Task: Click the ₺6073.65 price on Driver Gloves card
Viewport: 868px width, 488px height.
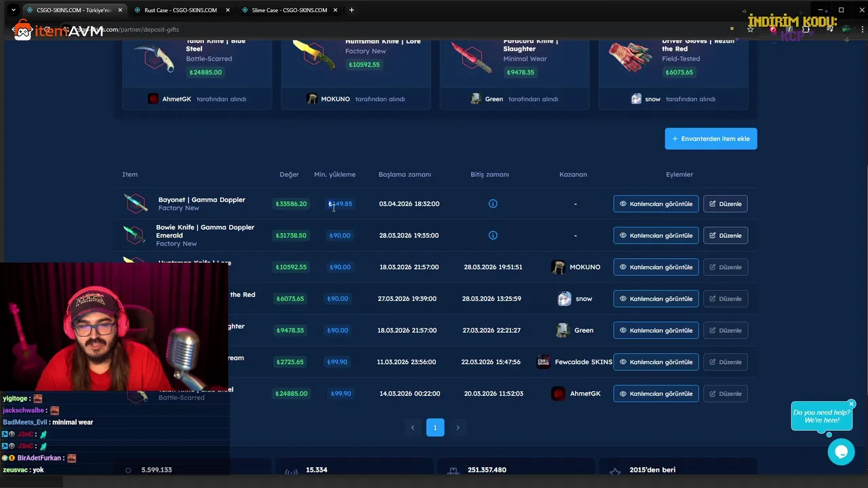Action: (x=679, y=73)
